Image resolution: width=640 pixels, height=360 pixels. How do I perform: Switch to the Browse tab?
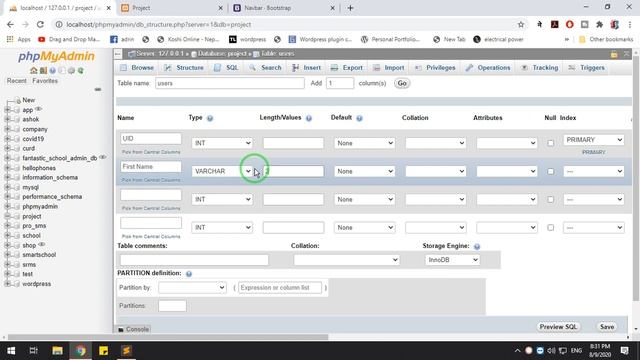click(x=137, y=68)
